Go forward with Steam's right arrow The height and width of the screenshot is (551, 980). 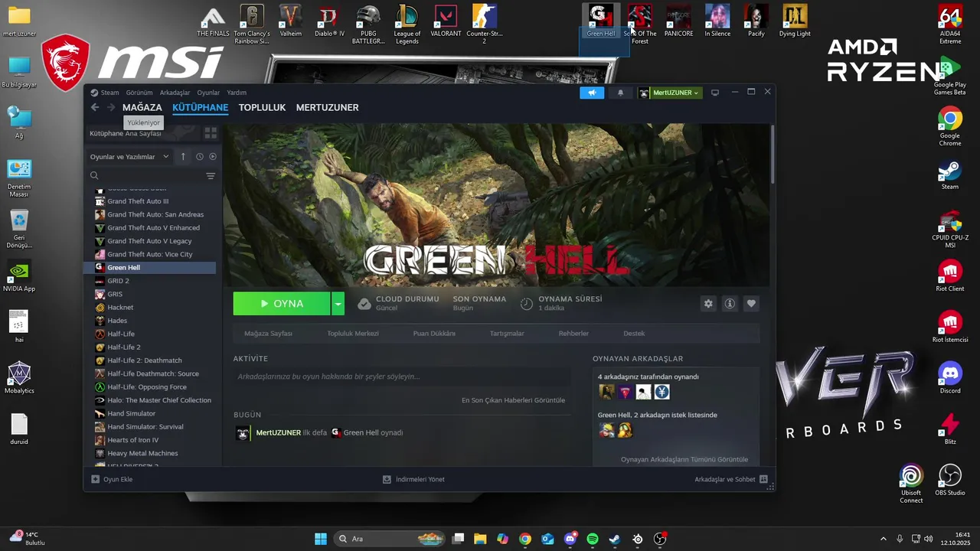point(111,108)
